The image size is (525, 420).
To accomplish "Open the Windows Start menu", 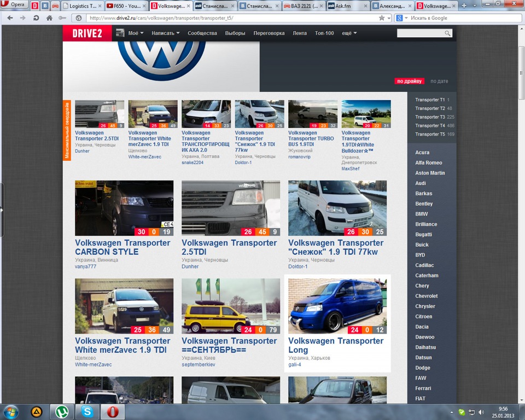I will click(10, 412).
